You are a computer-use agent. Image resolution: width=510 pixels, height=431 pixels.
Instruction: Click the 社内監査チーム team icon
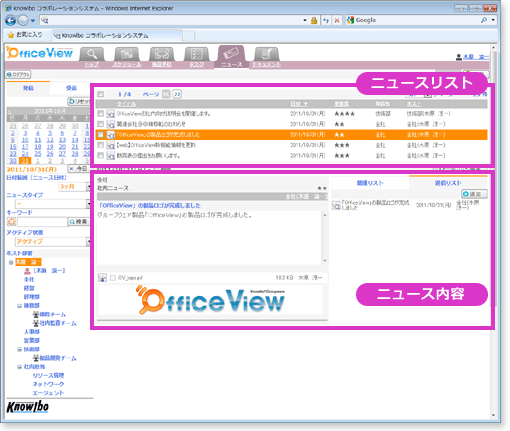pyautogui.click(x=36, y=323)
